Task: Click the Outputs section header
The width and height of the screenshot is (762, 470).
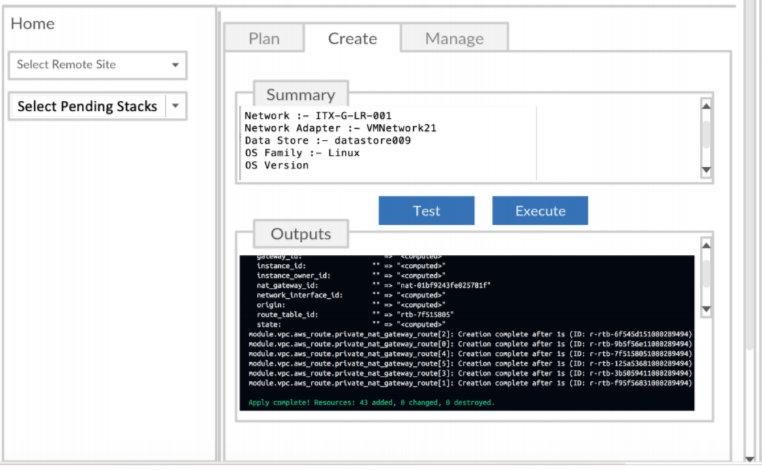Action: pyautogui.click(x=301, y=234)
